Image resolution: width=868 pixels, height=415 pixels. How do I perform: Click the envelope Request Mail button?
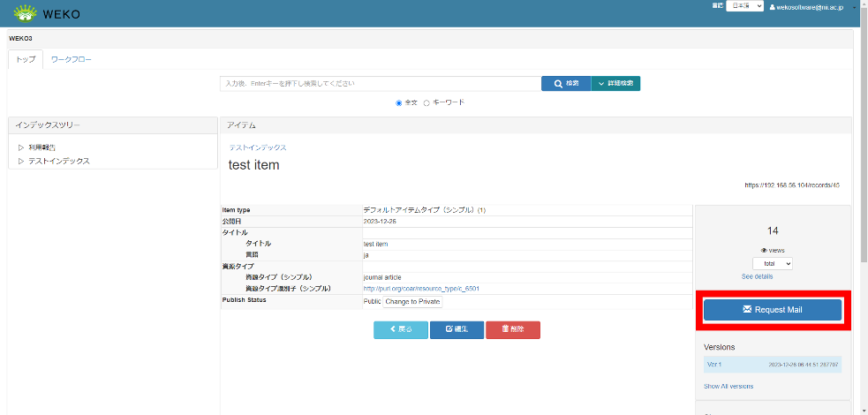pyautogui.click(x=773, y=310)
